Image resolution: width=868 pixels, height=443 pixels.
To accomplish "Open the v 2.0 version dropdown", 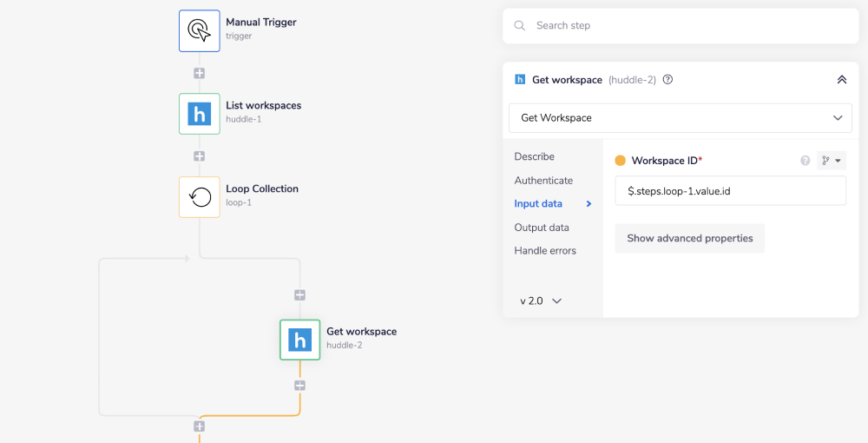I will 541,301.
